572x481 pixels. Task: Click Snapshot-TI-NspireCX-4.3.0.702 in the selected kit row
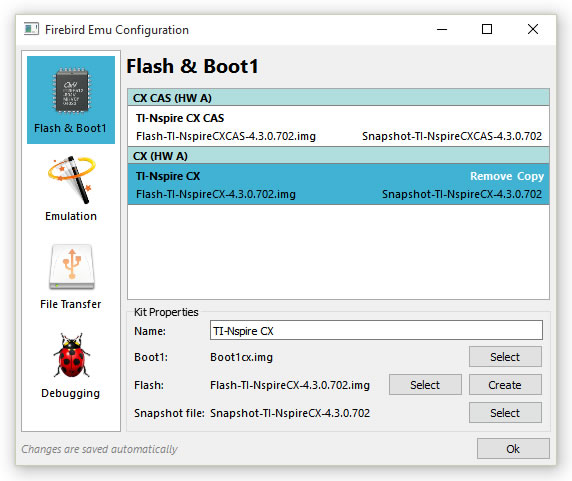[x=462, y=194]
